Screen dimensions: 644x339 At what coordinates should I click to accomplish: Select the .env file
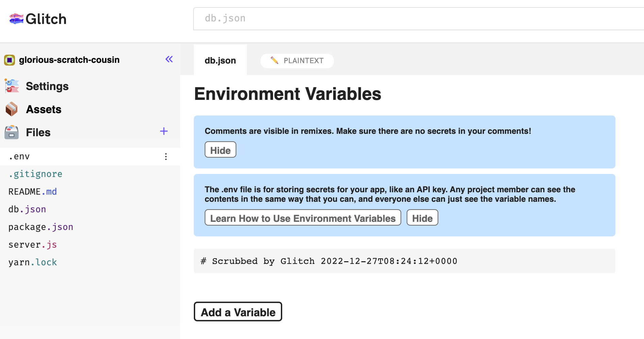[90, 157]
